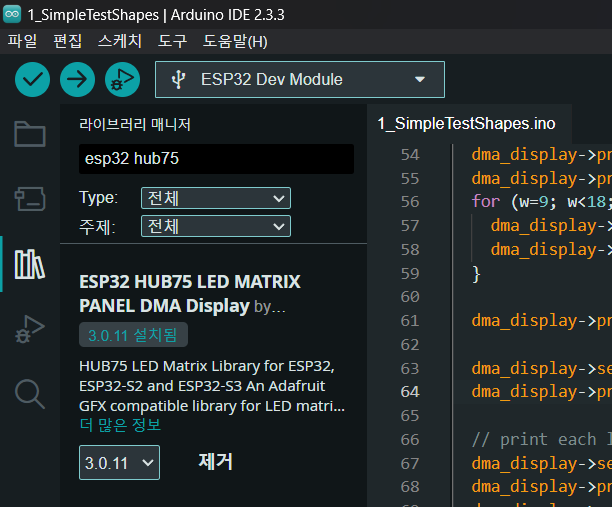
Task: Click the 제거 remove button
Action: tap(215, 462)
